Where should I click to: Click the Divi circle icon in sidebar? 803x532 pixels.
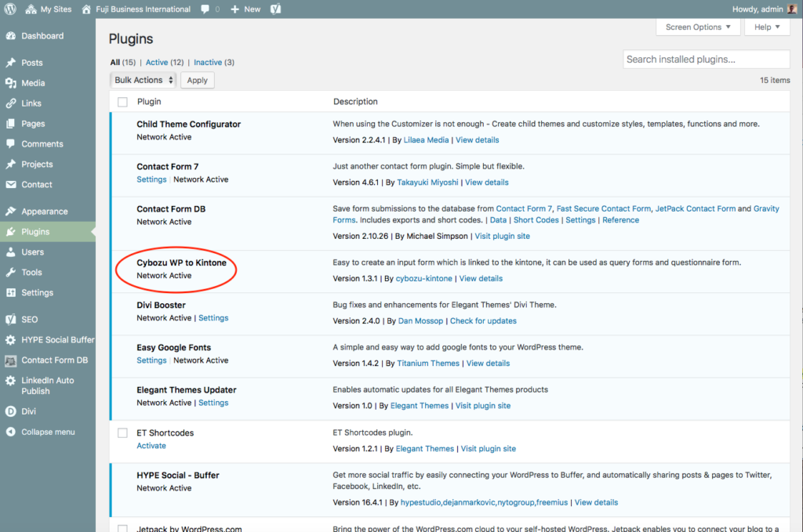tap(10, 411)
